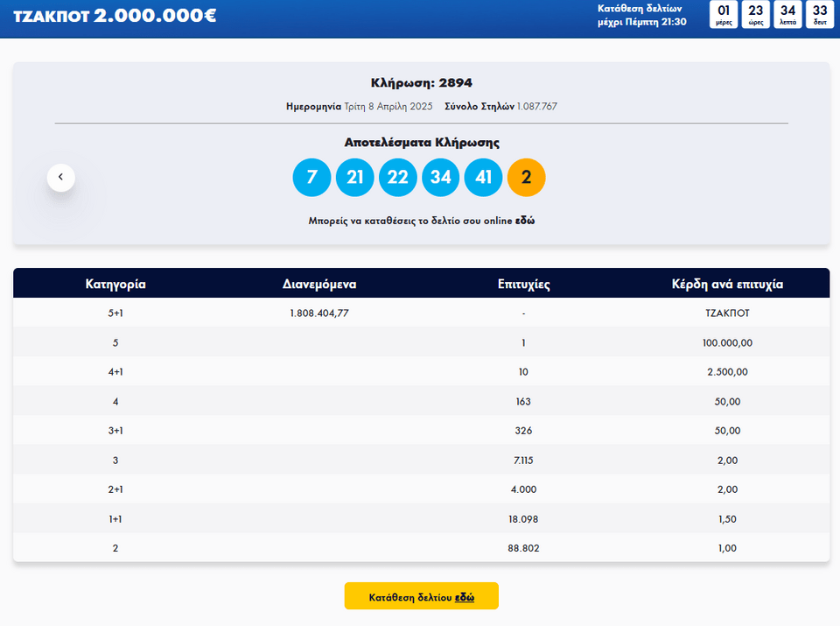Click the 'Επιτυχίες' column header
This screenshot has width=840, height=626.
pos(523,284)
